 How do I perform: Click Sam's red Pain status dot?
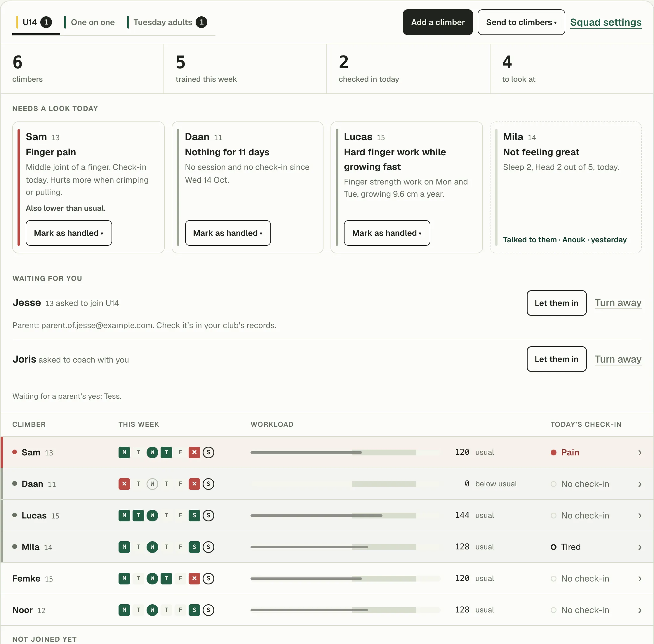(554, 452)
